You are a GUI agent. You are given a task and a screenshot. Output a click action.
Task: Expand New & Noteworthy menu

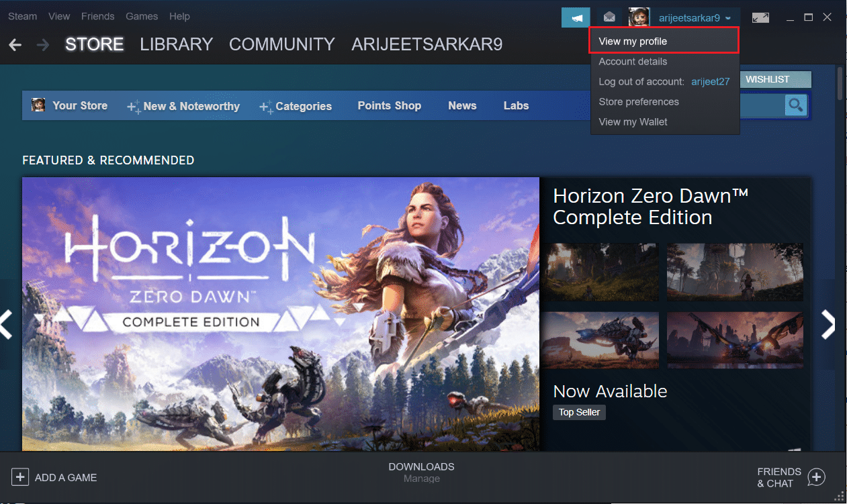[183, 106]
